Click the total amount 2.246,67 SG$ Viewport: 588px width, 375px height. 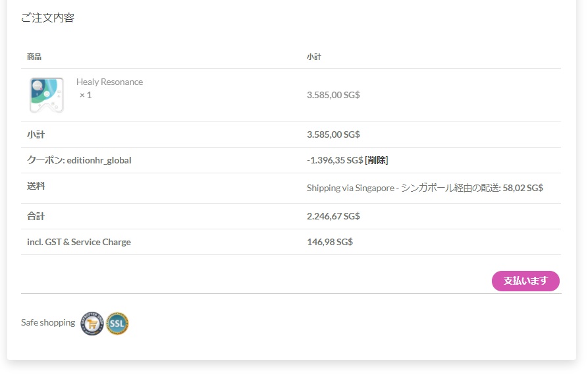pos(333,216)
